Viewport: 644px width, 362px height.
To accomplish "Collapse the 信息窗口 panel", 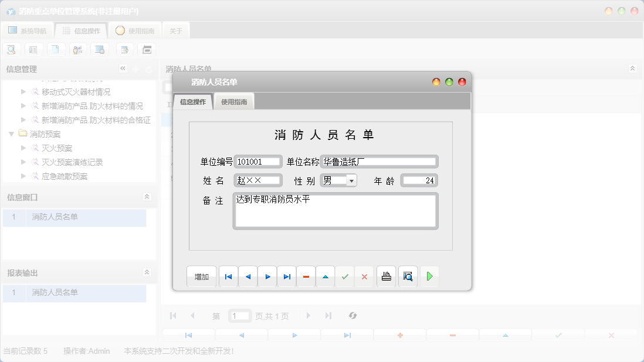I will click(x=147, y=197).
